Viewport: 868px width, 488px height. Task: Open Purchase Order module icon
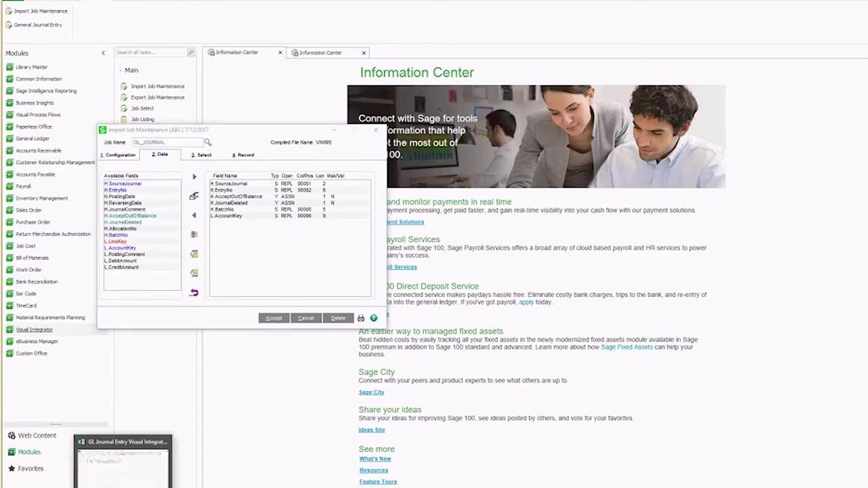click(9, 222)
